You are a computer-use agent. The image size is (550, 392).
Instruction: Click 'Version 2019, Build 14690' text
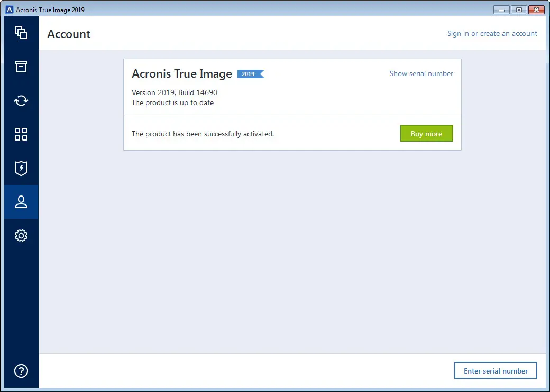point(175,92)
